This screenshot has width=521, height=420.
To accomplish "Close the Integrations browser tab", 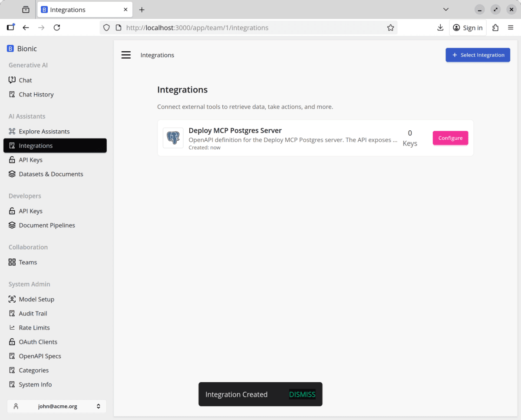I will (x=125, y=10).
